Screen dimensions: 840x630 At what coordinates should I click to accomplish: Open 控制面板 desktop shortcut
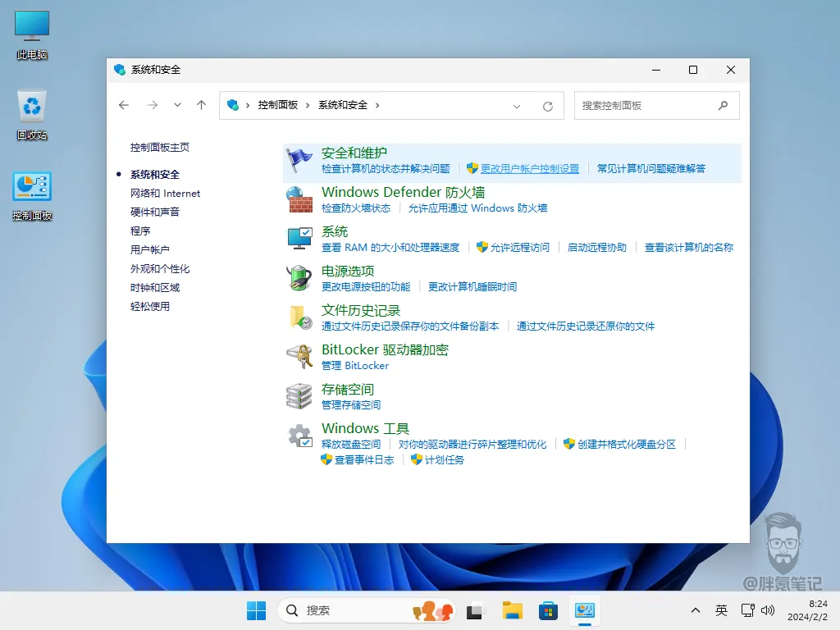[x=32, y=197]
